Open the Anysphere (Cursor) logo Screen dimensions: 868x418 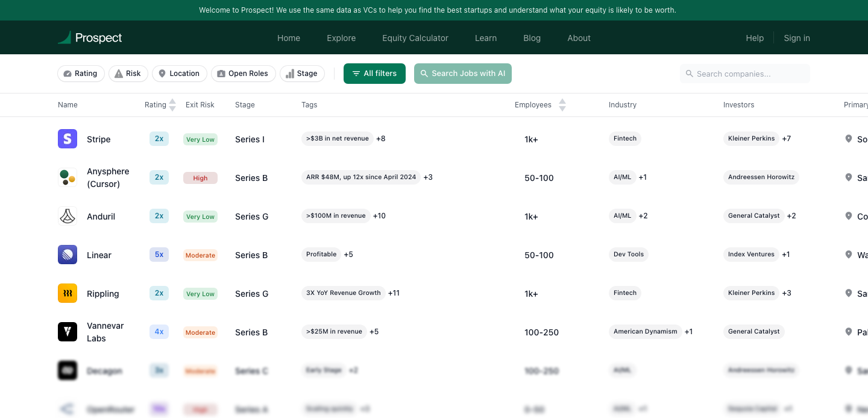point(68,177)
